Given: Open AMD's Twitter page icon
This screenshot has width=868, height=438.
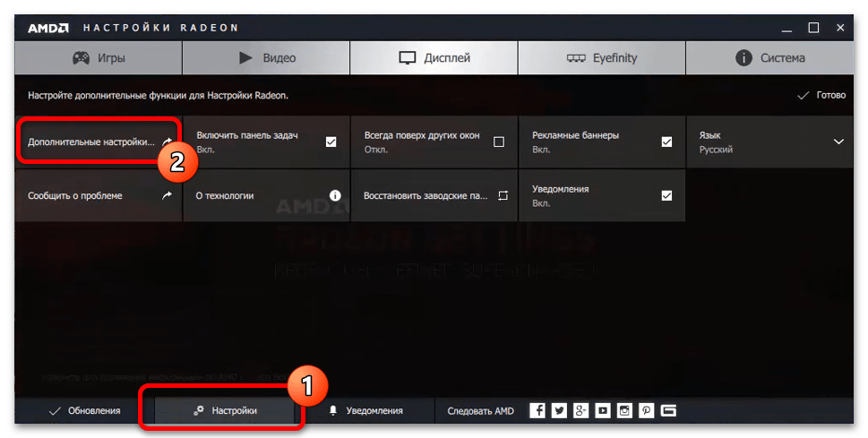Looking at the screenshot, I should tap(559, 410).
